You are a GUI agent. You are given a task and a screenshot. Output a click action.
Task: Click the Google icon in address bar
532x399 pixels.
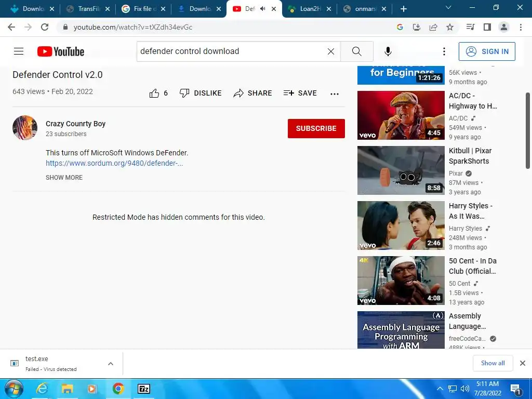click(400, 27)
